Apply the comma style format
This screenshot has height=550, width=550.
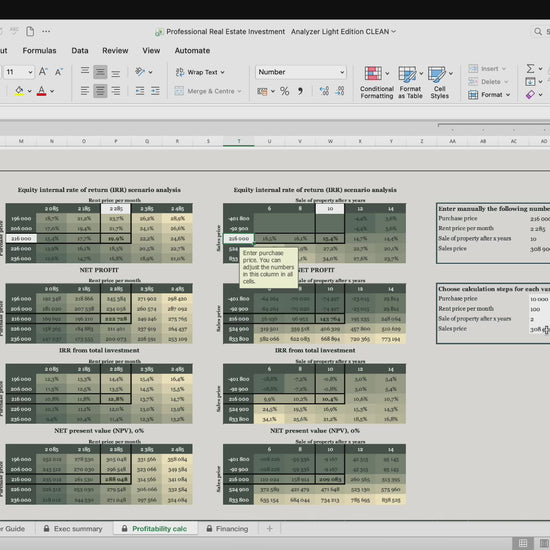pos(300,92)
